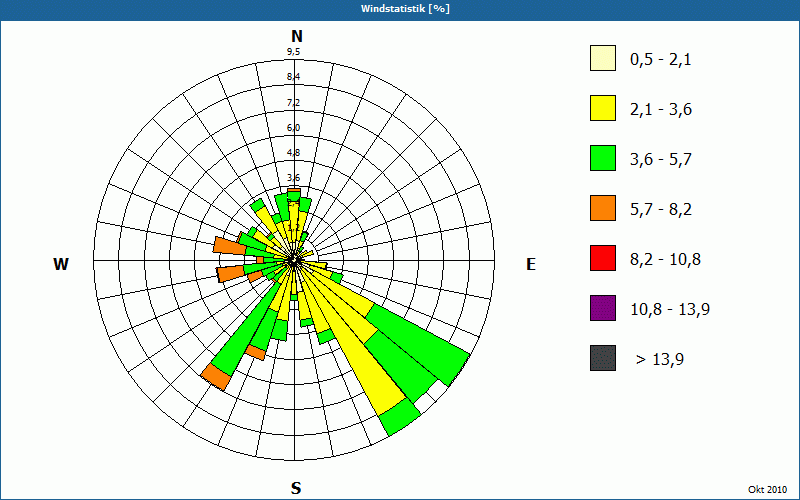
Task: Click the '10,8 - 13,9' legend text
Action: [670, 310]
